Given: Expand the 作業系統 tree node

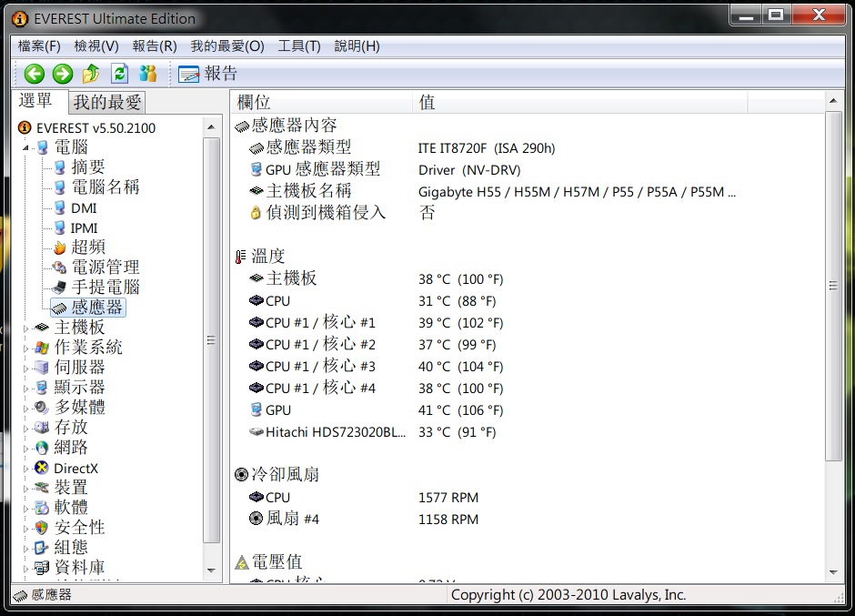Looking at the screenshot, I should coord(25,348).
